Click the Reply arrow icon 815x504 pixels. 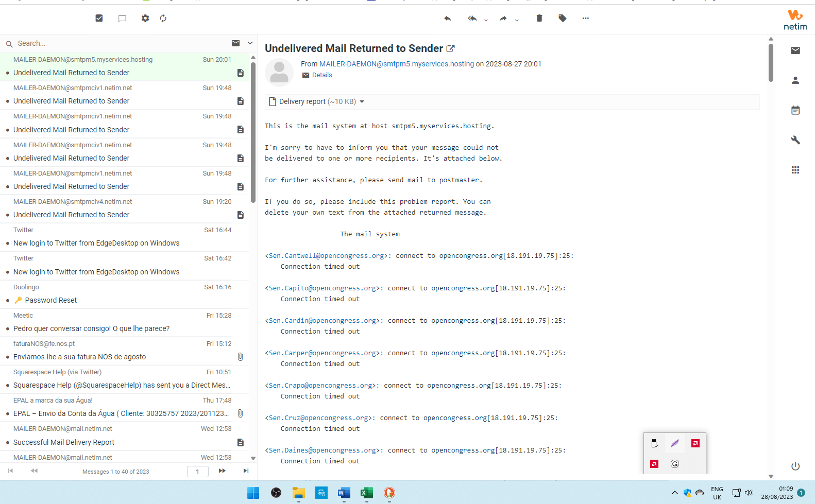point(448,19)
